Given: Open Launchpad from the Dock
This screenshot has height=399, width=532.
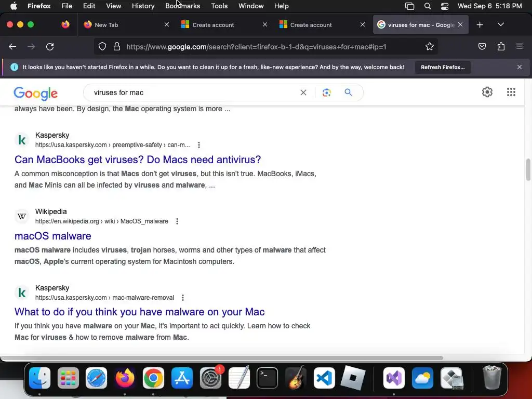Looking at the screenshot, I should (x=68, y=378).
